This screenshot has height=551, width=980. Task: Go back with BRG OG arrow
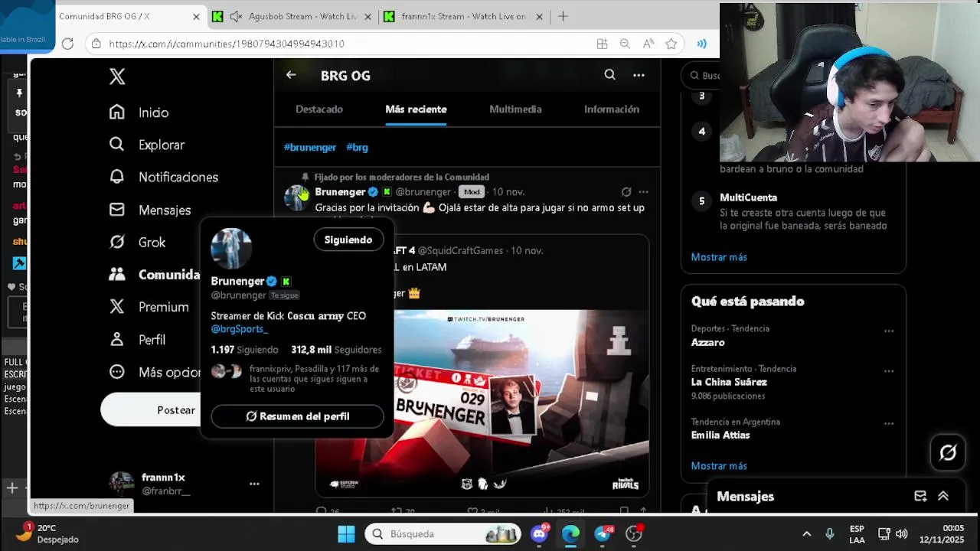point(291,75)
